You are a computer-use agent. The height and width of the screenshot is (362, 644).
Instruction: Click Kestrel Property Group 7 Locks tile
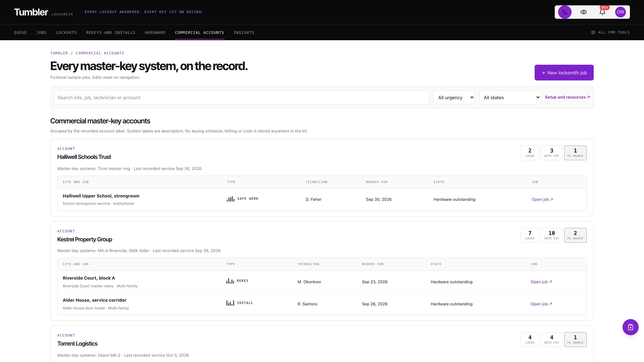coord(530,235)
